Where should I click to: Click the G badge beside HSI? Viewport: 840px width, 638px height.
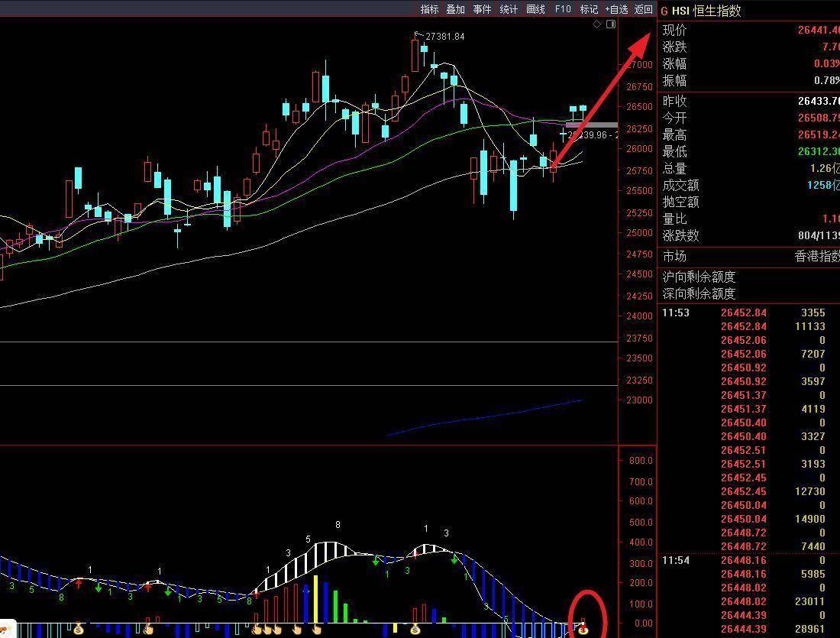click(664, 11)
